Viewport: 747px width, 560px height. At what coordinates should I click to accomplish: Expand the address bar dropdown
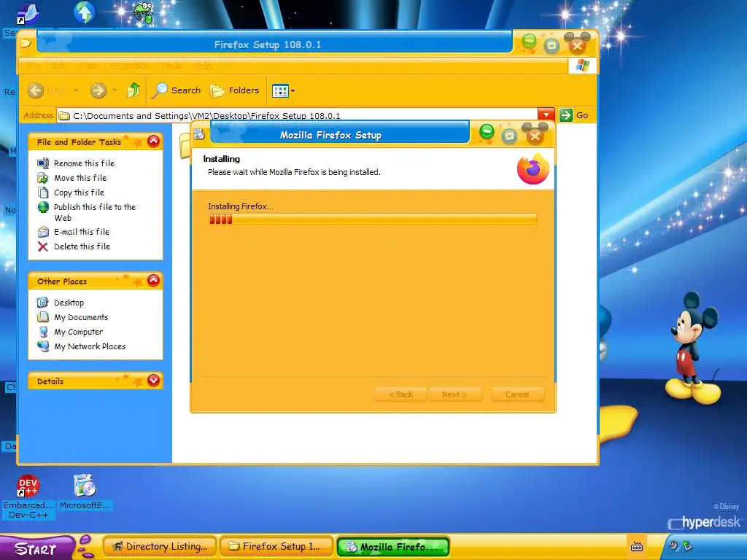[x=546, y=114]
